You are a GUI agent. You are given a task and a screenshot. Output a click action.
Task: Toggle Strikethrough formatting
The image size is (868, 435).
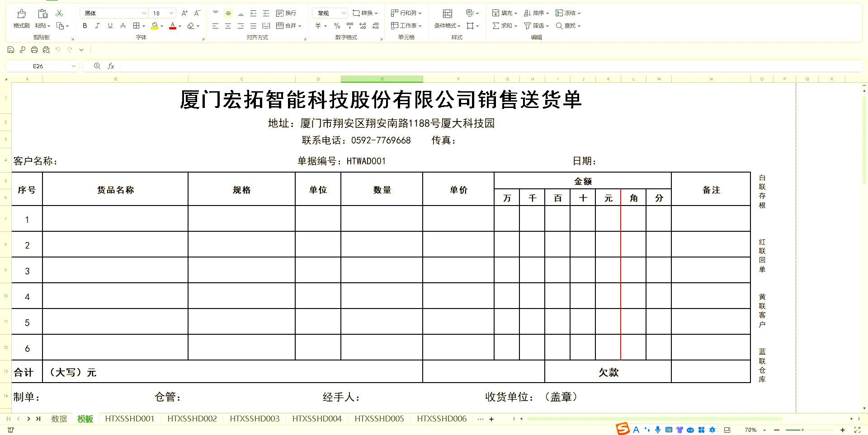tap(123, 26)
